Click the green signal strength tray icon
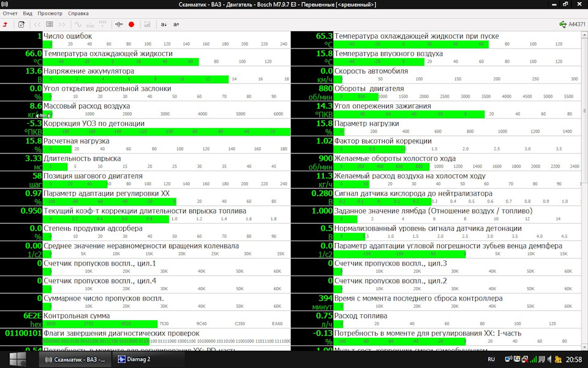The image size is (588, 368). pos(533,360)
